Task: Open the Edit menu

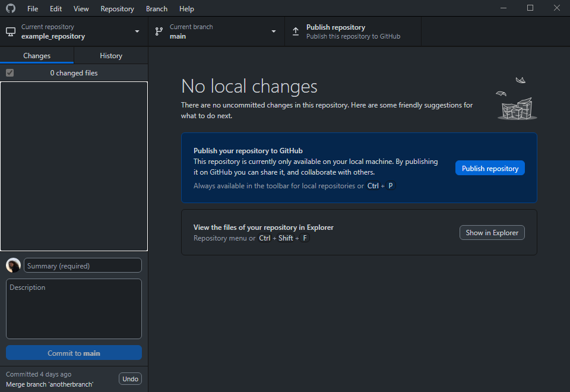Action: tap(56, 8)
